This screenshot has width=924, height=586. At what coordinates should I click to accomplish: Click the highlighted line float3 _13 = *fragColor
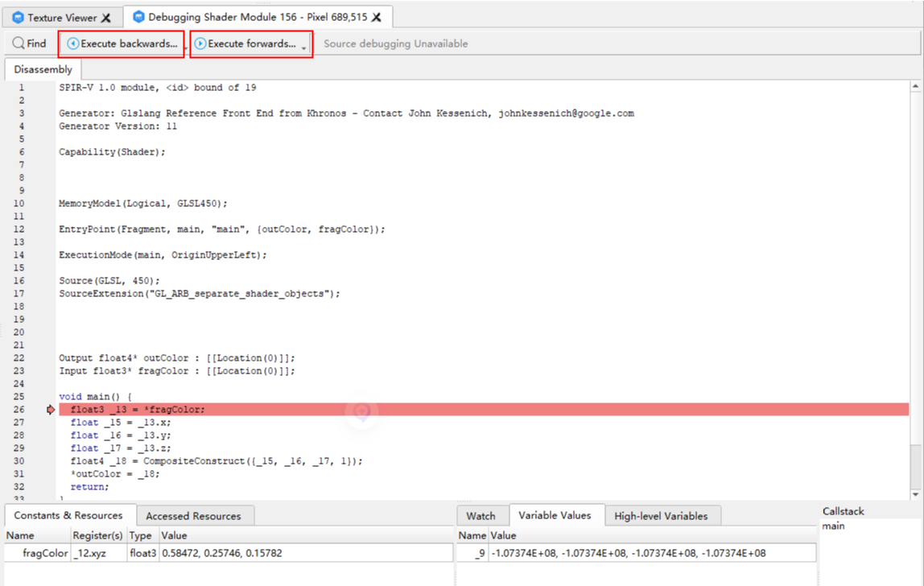[484, 410]
